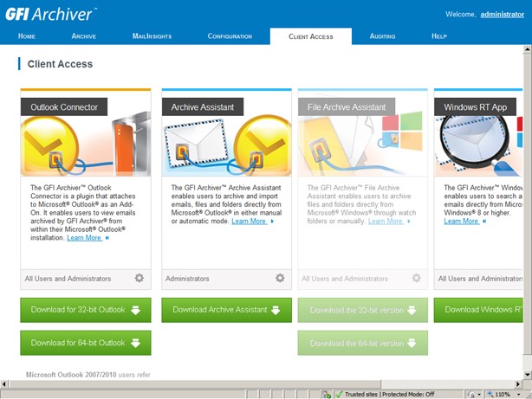Click vertical scrollbar down arrow
The width and height of the screenshot is (532, 399).
click(528, 375)
